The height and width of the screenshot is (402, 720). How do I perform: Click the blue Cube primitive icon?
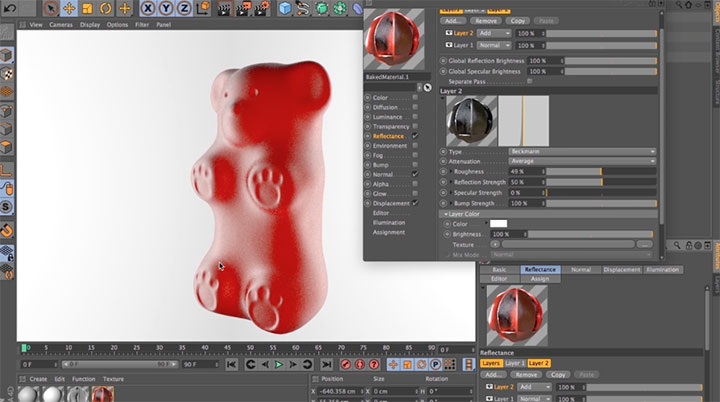click(285, 8)
